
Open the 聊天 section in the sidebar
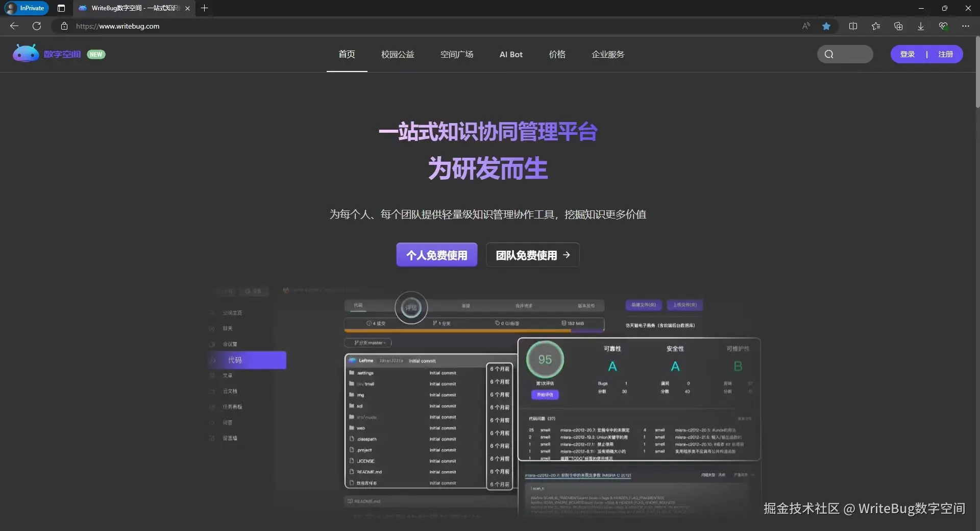pyautogui.click(x=228, y=328)
